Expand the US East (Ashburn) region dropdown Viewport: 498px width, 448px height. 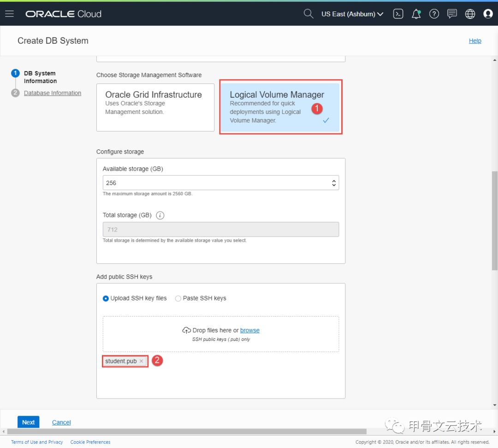pos(352,14)
